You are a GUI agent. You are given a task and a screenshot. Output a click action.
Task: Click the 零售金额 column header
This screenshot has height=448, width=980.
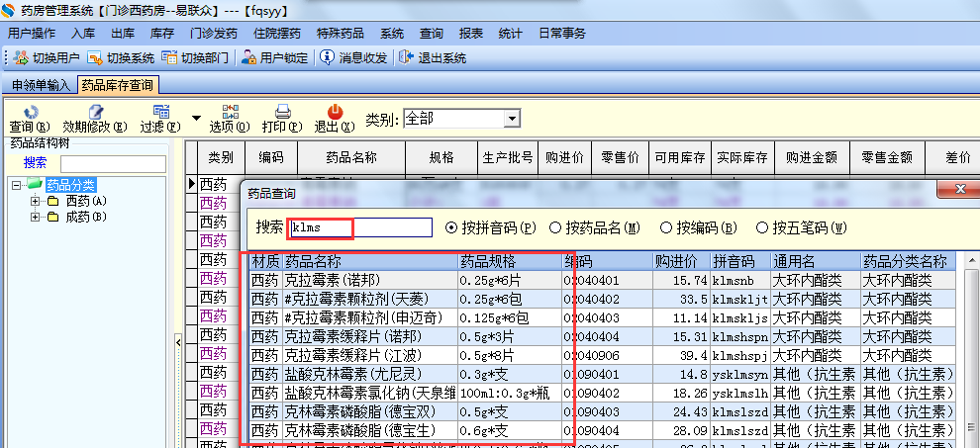pos(886,157)
